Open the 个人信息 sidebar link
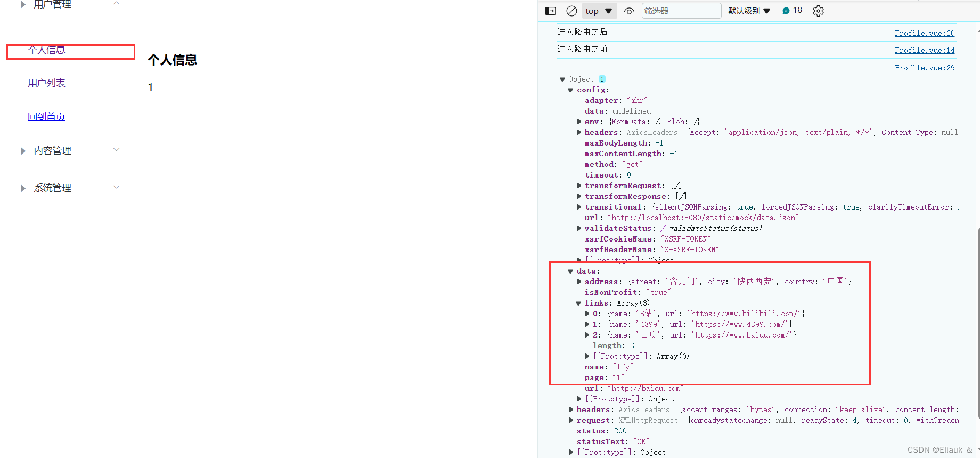980x458 pixels. [46, 50]
